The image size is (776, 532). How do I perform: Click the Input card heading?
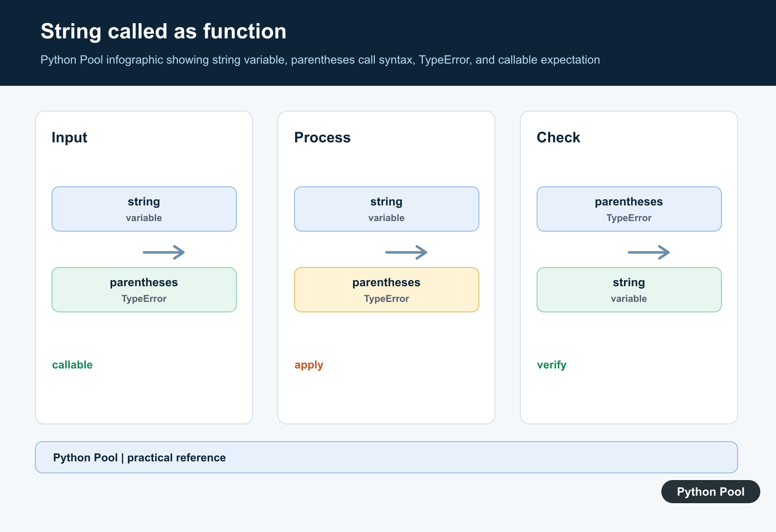click(x=69, y=137)
